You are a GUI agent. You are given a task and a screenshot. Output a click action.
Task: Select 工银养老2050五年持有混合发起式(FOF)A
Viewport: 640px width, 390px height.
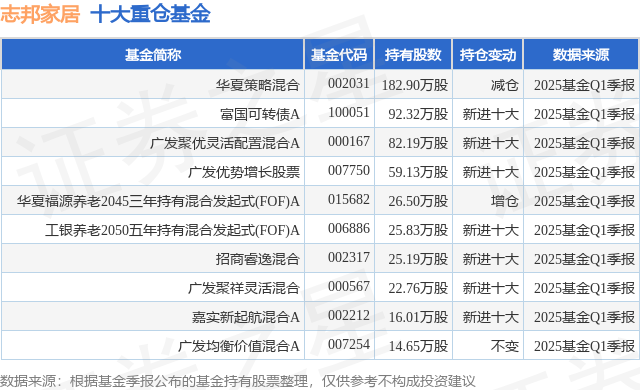click(172, 230)
